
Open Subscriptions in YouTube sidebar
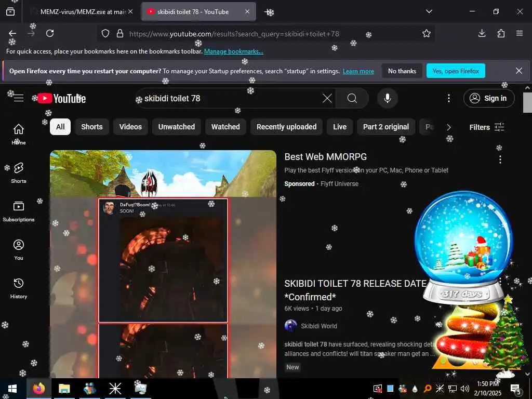tap(19, 211)
